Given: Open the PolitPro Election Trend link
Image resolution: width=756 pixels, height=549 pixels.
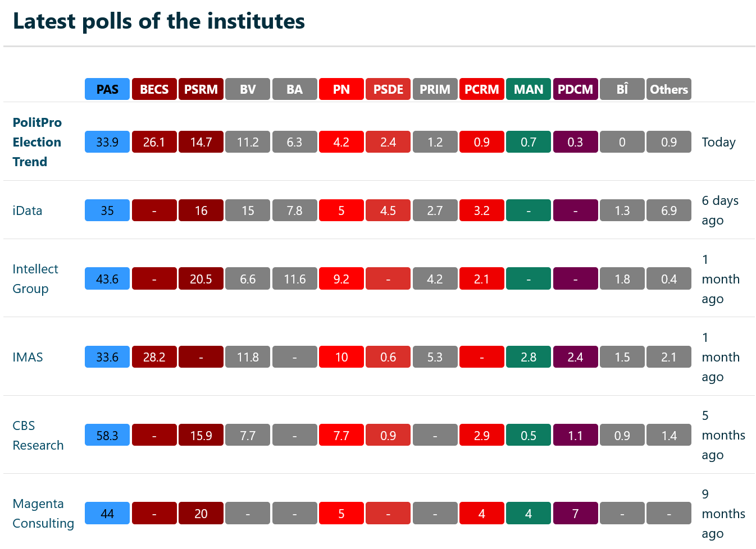Looking at the screenshot, I should 37,142.
